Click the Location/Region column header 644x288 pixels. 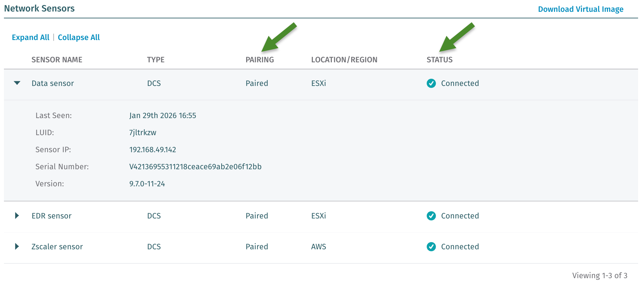click(344, 60)
